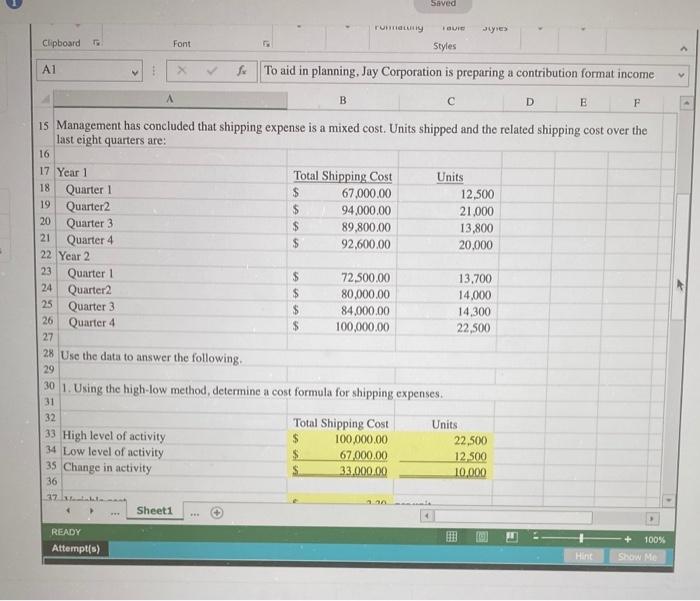700x601 pixels.
Task: Click the 80,000.00 shipping cost cell
Action: (342, 294)
